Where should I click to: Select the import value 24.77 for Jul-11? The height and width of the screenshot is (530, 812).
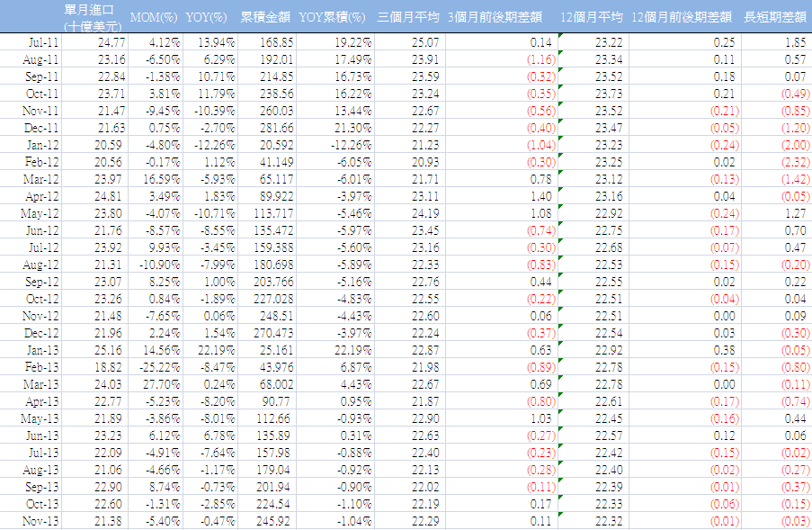(111, 42)
